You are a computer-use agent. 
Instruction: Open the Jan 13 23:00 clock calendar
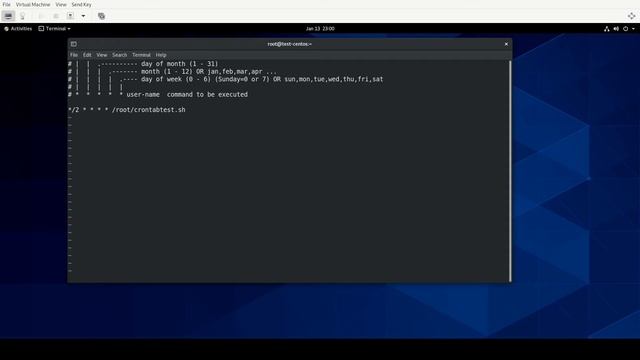click(x=320, y=29)
